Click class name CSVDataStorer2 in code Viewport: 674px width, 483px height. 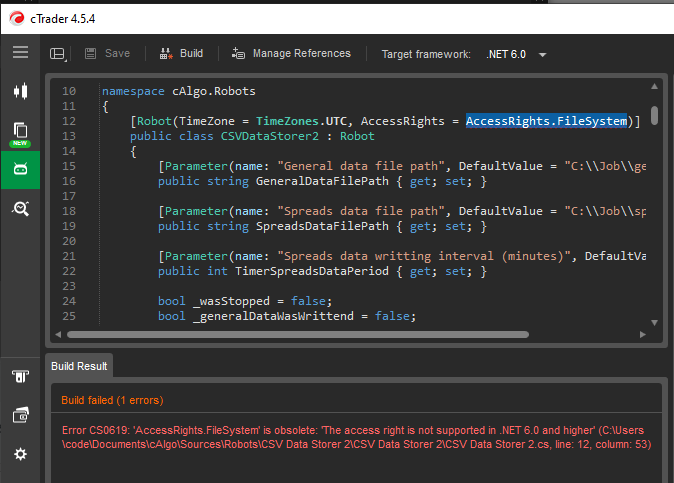[270, 136]
